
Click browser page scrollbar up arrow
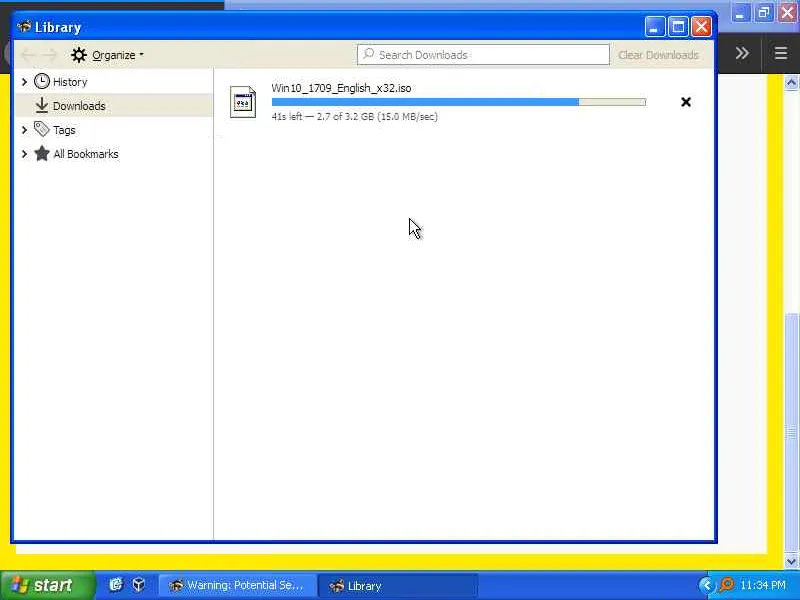coord(791,83)
